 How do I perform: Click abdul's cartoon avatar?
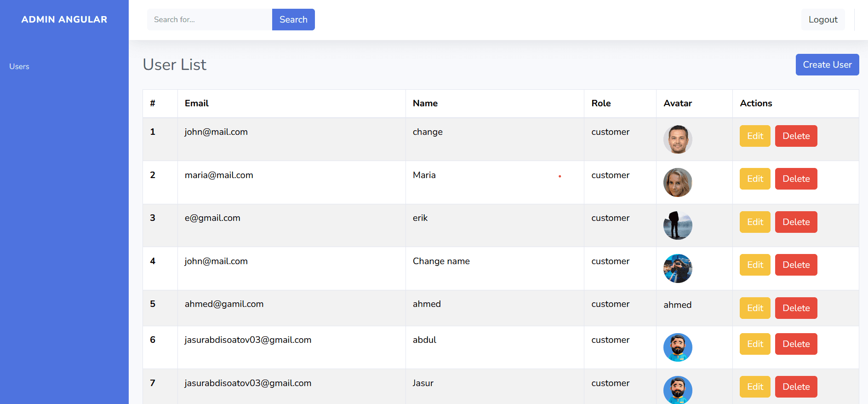(x=678, y=347)
